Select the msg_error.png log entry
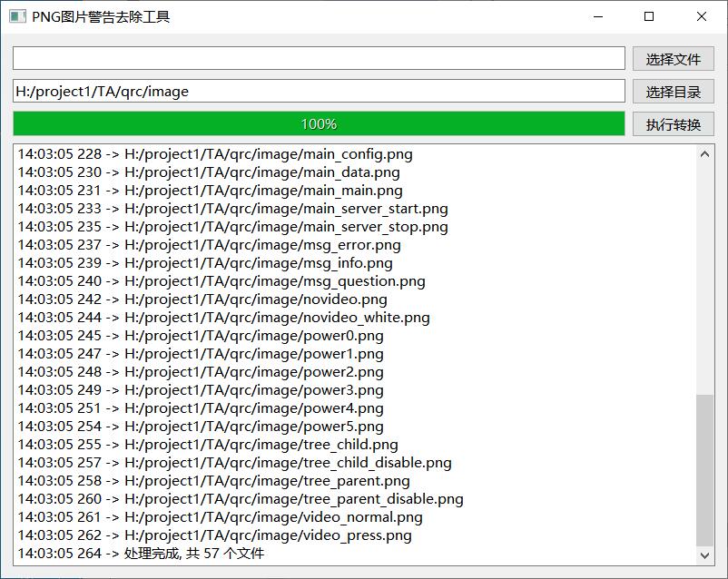The width and height of the screenshot is (728, 579). 209,245
